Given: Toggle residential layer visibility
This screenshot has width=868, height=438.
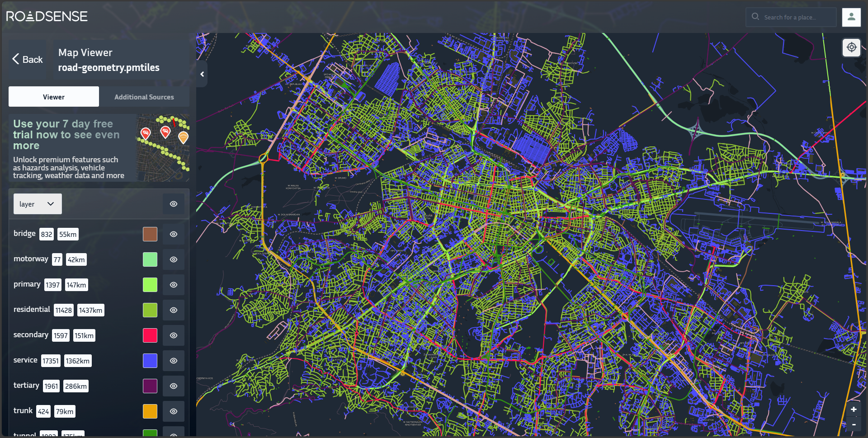Looking at the screenshot, I should [x=174, y=310].
